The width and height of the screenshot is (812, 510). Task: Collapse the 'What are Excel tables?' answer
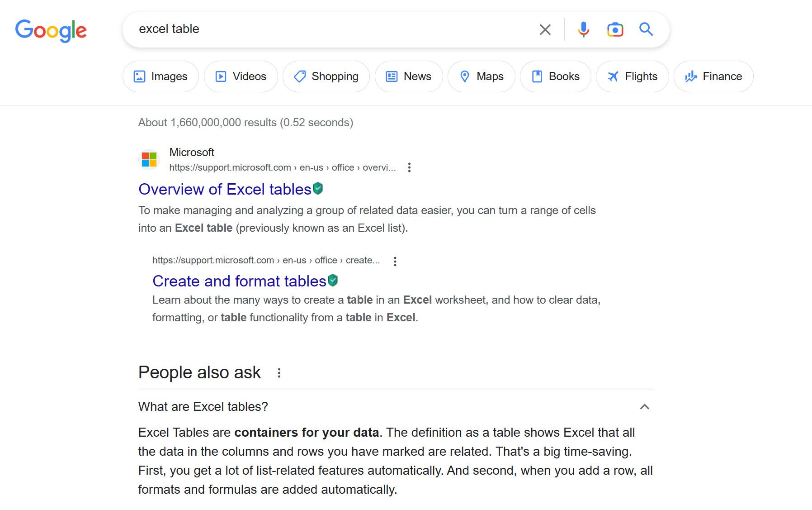coord(646,407)
